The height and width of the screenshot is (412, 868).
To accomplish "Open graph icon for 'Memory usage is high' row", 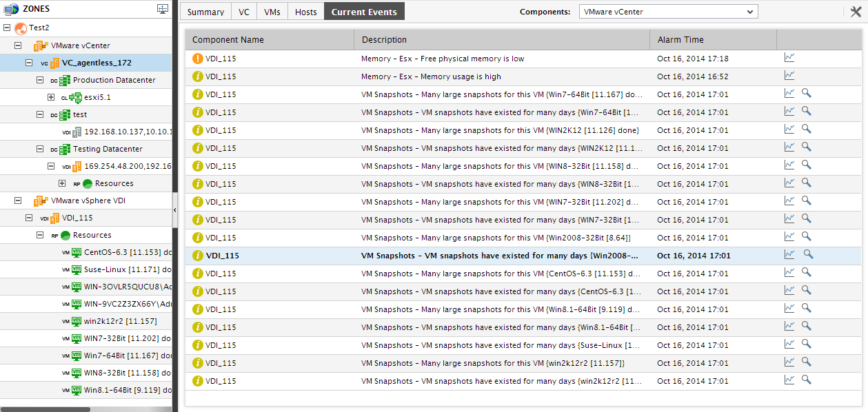I will pos(789,76).
